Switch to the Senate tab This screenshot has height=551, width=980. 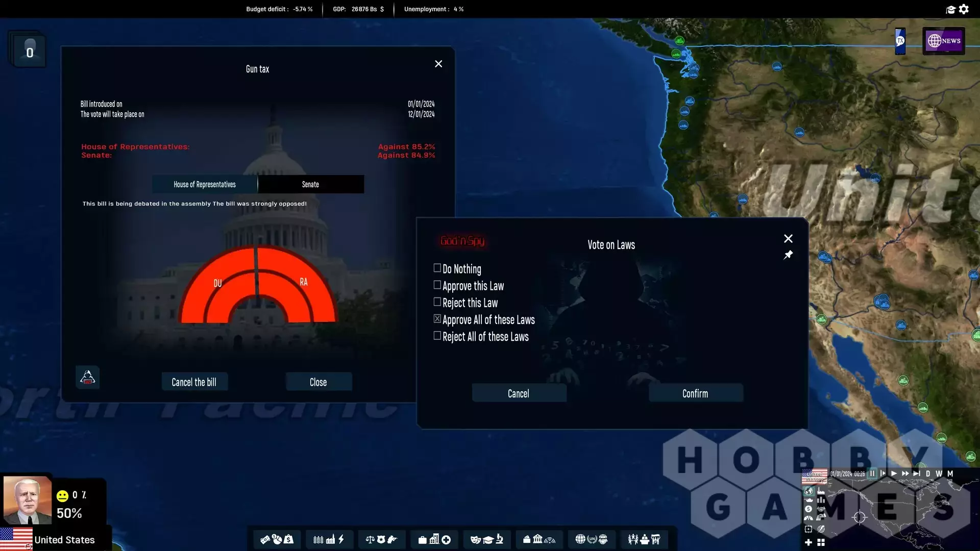(310, 184)
